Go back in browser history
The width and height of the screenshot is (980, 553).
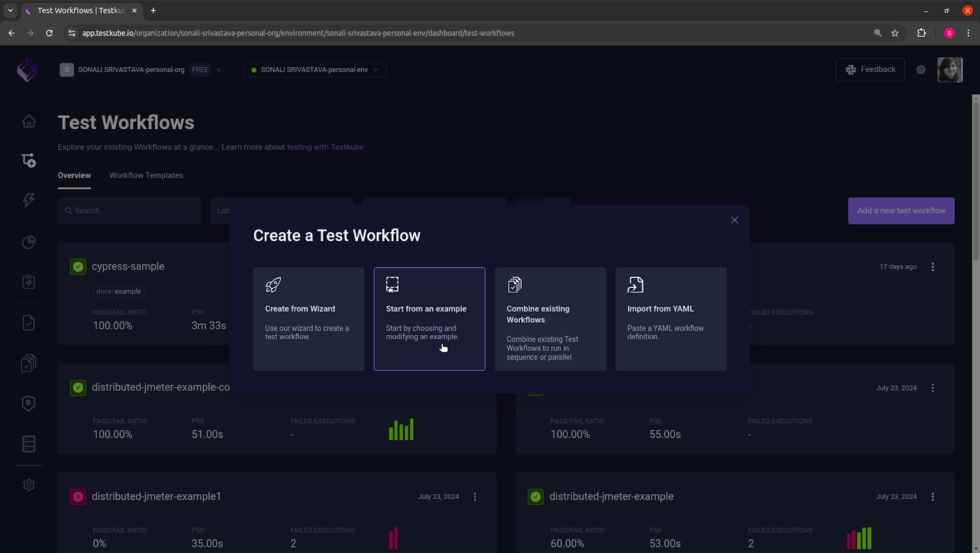(12, 33)
